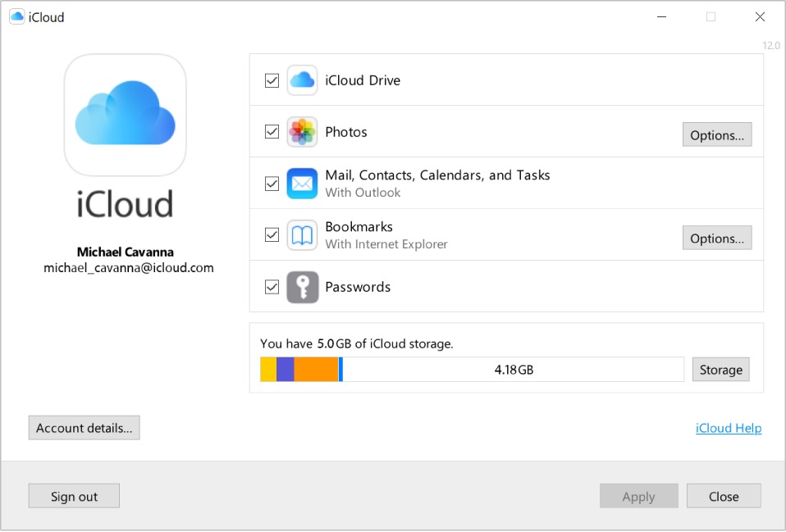
Task: Click the large iCloud logo
Action: point(125,115)
